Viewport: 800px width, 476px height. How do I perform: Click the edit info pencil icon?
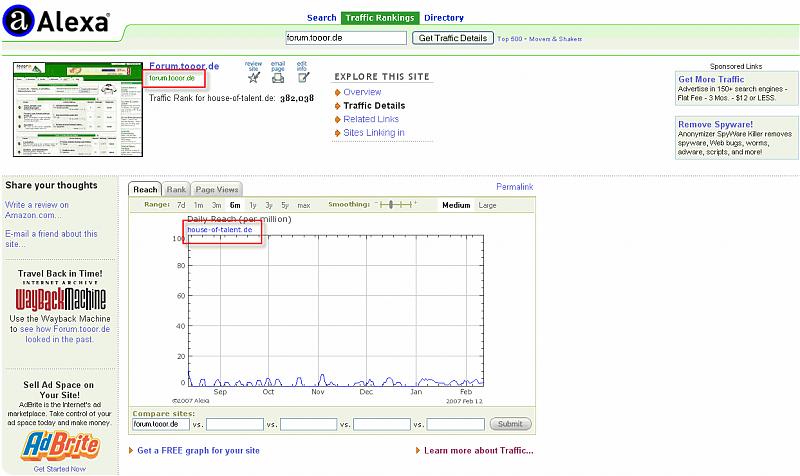coord(304,78)
